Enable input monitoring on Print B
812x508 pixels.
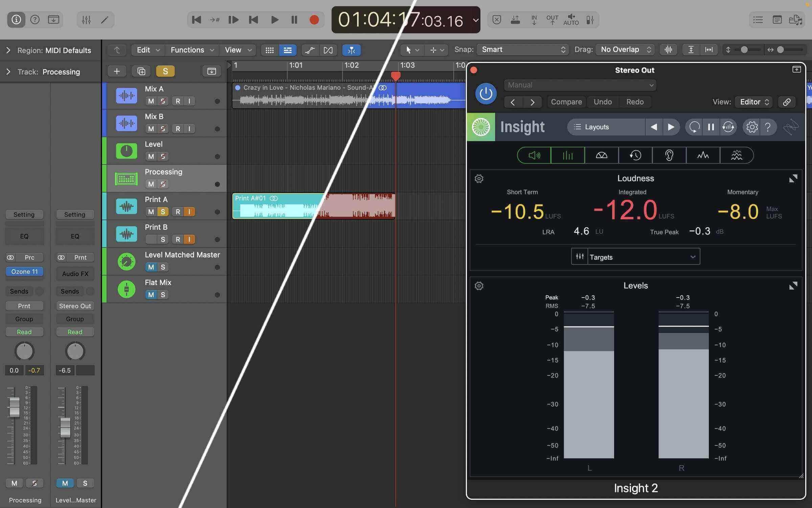tap(189, 239)
